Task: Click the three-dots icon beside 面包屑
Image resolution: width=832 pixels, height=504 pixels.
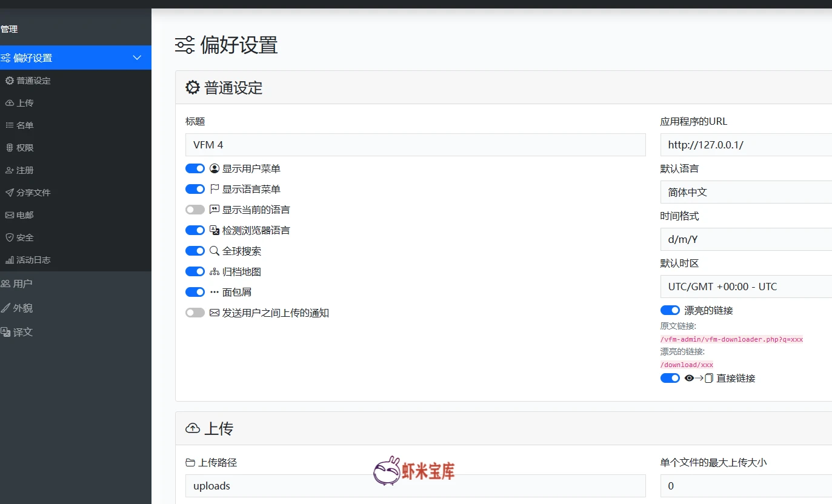Action: pos(215,292)
